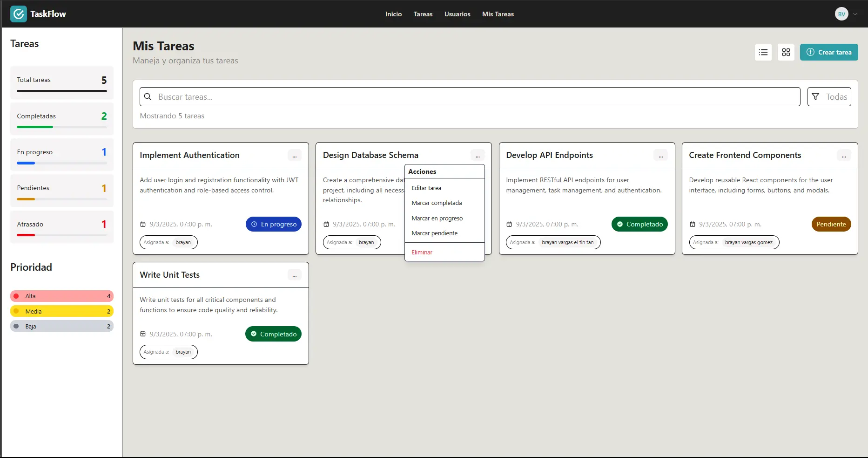Screen dimensions: 868x458
Task: Click calendar icon on Write Unit Tests card
Action: [x=143, y=334]
